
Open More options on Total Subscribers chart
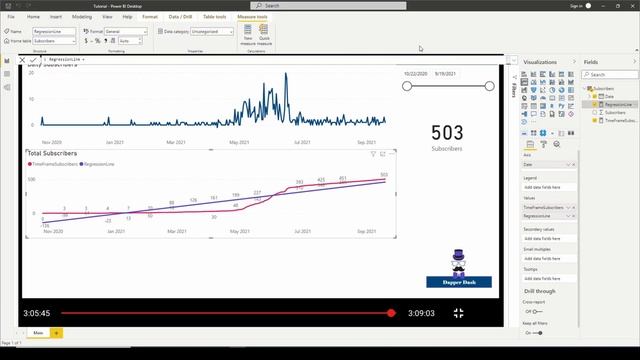(392, 154)
